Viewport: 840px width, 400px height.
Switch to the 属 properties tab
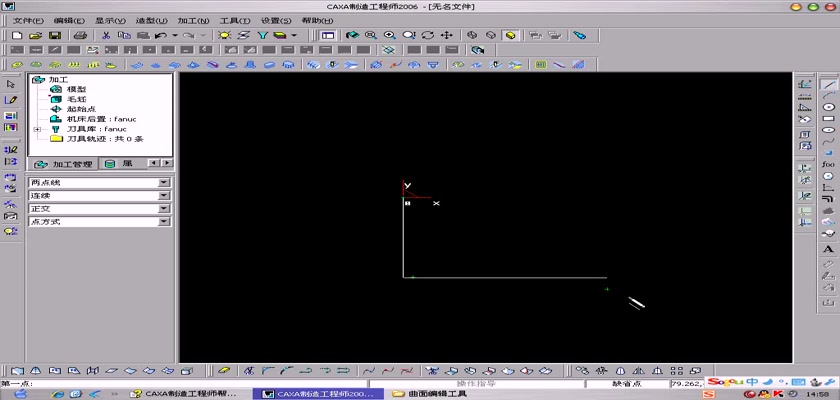[x=119, y=164]
